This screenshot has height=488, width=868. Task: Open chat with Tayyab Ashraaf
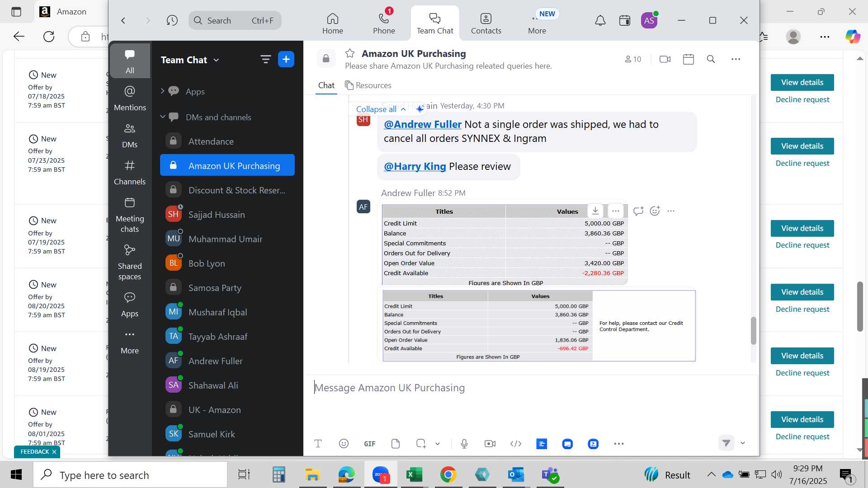[227, 336]
